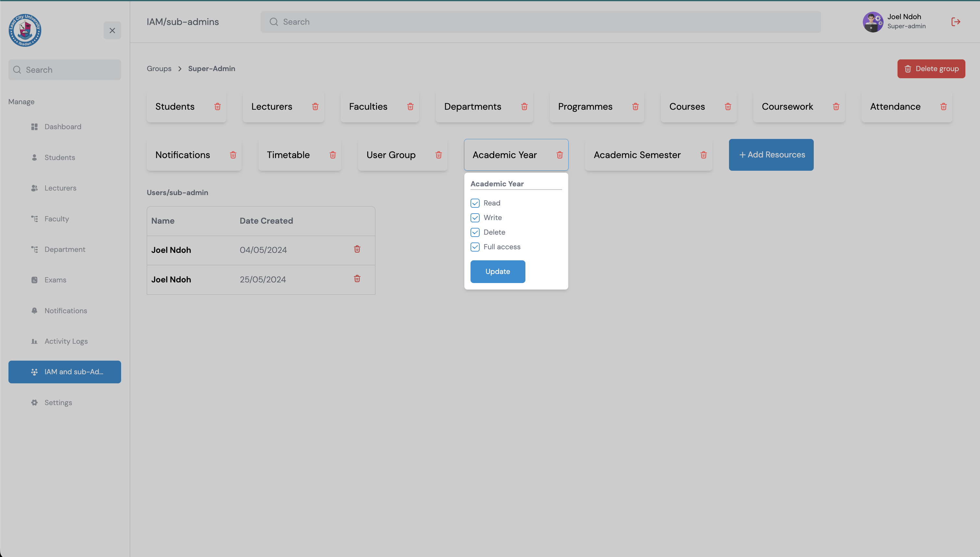Click the Name column header
The width and height of the screenshot is (980, 557).
tap(163, 221)
